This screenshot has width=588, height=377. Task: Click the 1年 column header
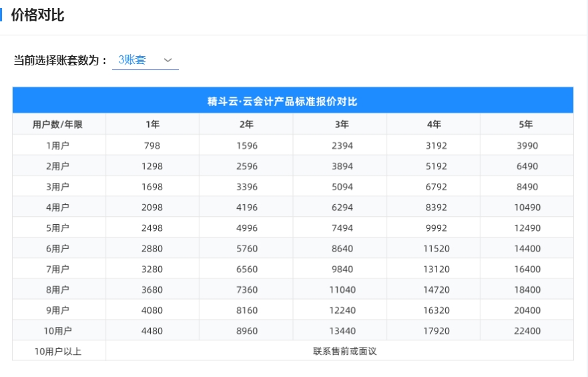(152, 125)
